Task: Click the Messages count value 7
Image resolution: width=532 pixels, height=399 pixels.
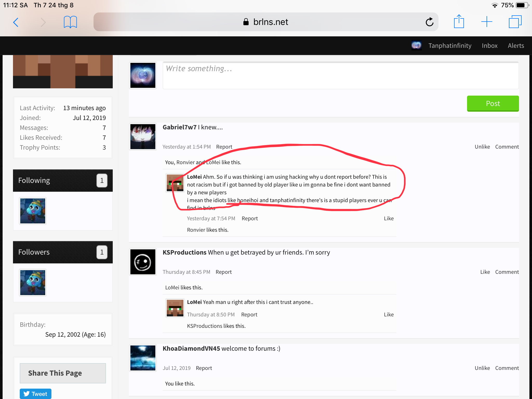Action: pyautogui.click(x=104, y=128)
